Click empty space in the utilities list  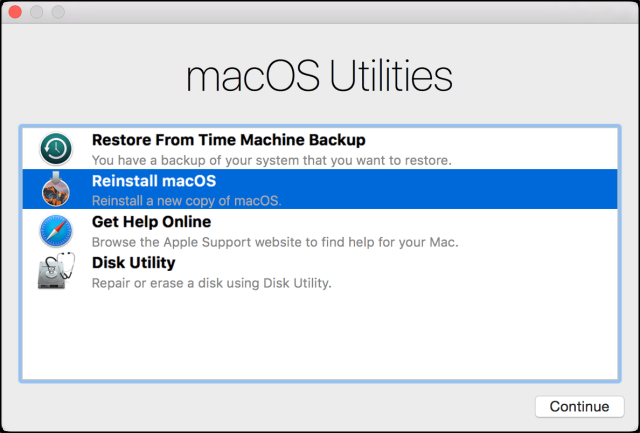coord(320,340)
